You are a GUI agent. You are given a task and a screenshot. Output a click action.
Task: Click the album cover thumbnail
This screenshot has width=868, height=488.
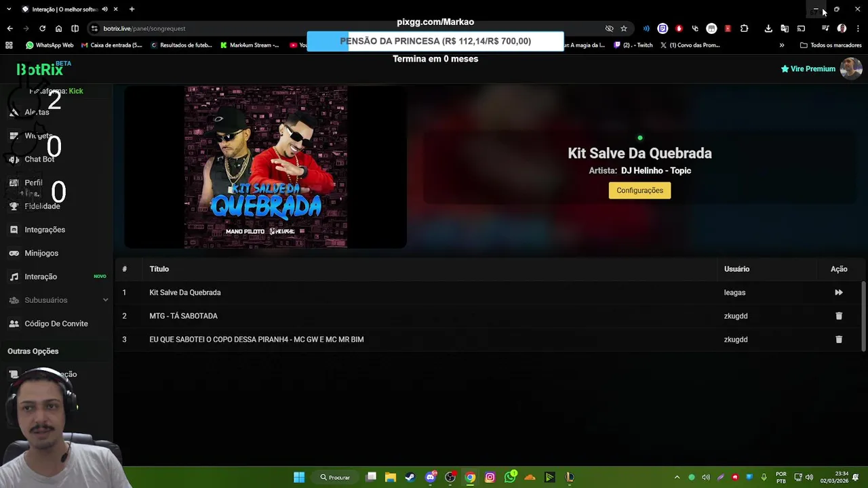[266, 167]
